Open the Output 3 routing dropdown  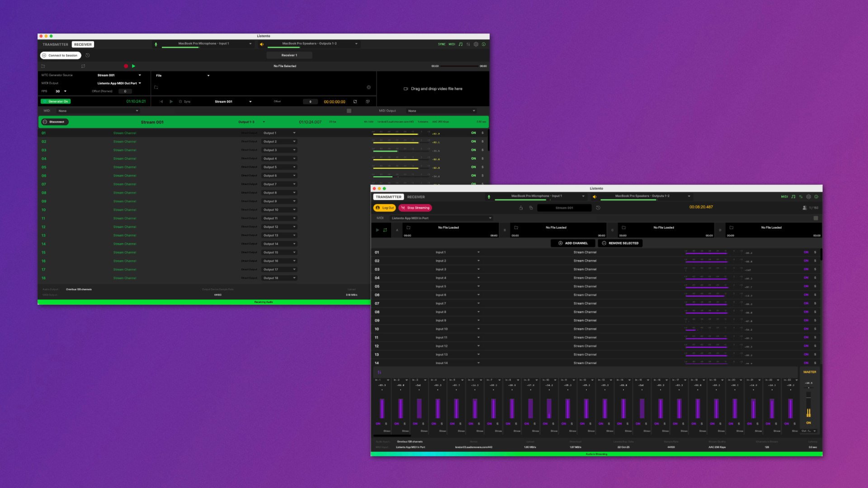click(279, 150)
